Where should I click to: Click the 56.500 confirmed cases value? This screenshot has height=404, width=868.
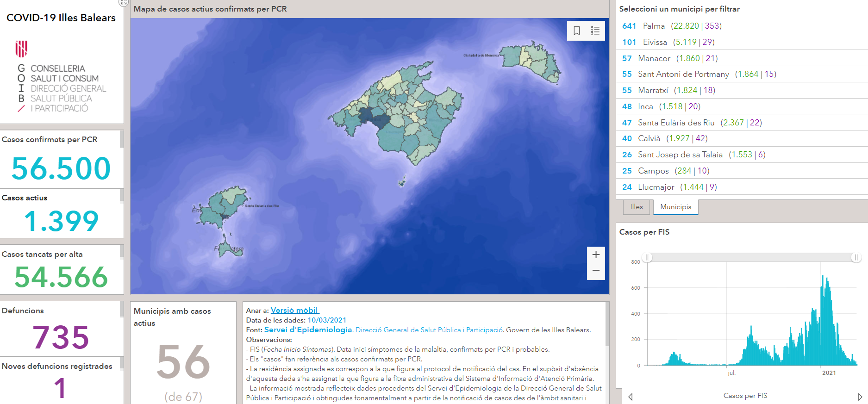click(x=61, y=168)
